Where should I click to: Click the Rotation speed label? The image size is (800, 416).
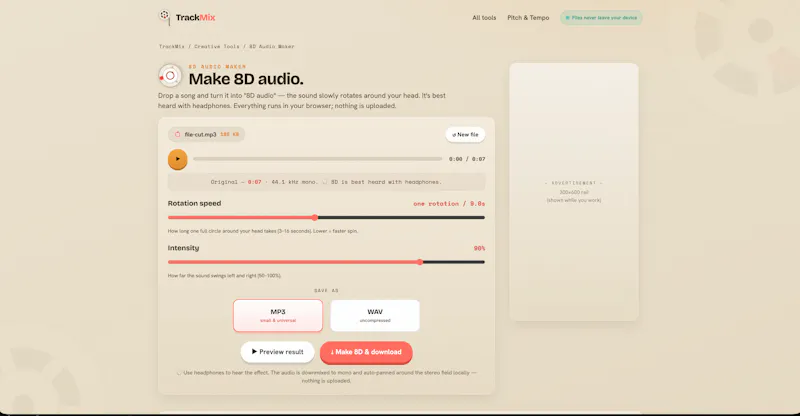pos(194,203)
